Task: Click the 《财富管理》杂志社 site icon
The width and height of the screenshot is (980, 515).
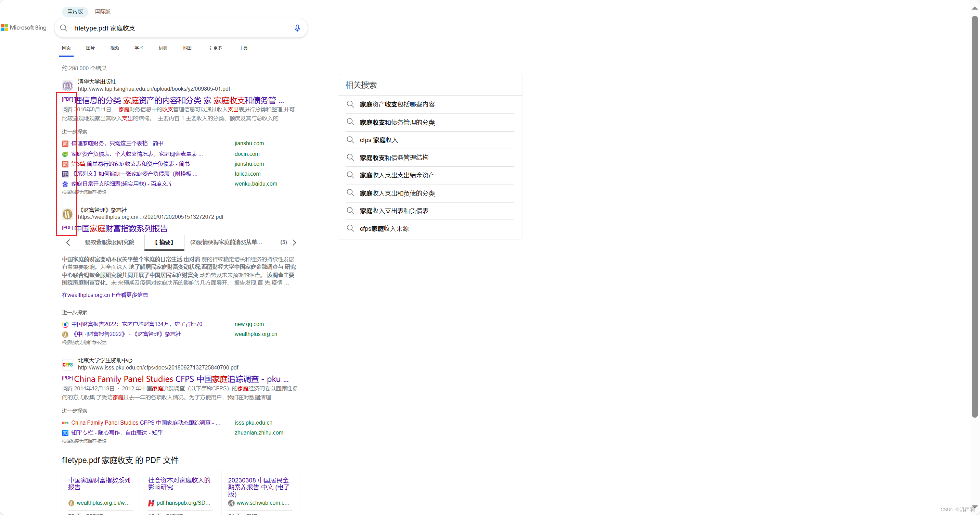Action: pyautogui.click(x=67, y=214)
